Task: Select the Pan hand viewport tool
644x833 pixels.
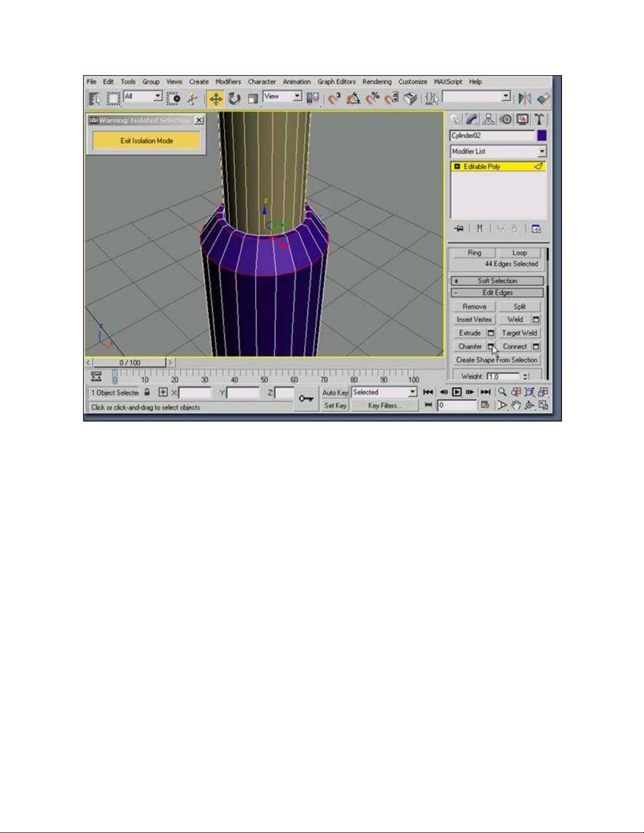Action: click(516, 405)
